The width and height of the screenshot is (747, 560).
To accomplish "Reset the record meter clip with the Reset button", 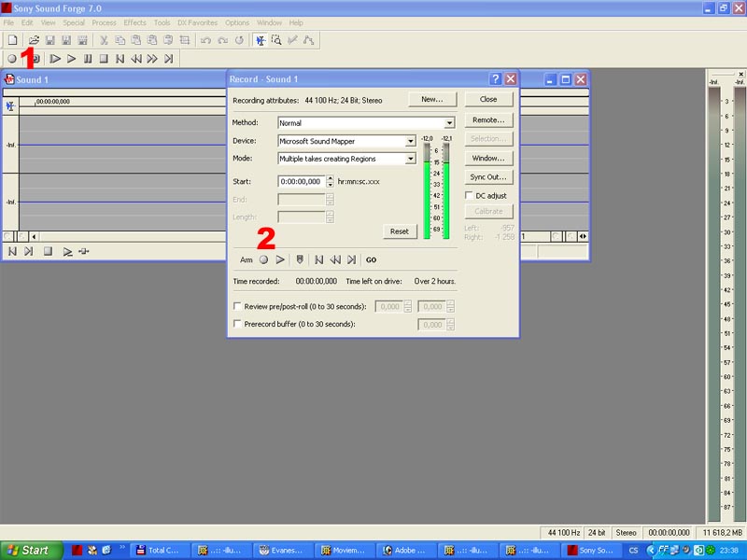I will [x=400, y=231].
